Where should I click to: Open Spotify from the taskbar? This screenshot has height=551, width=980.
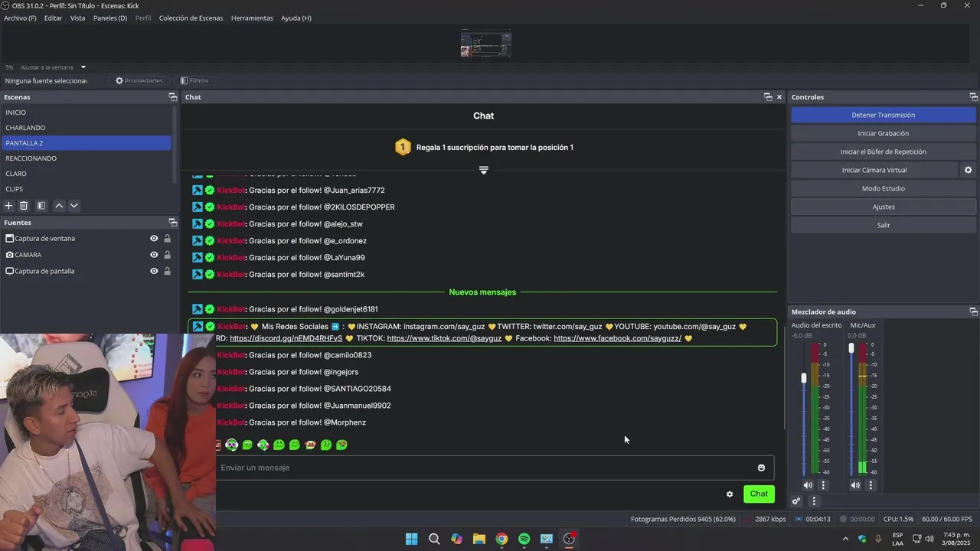click(524, 539)
